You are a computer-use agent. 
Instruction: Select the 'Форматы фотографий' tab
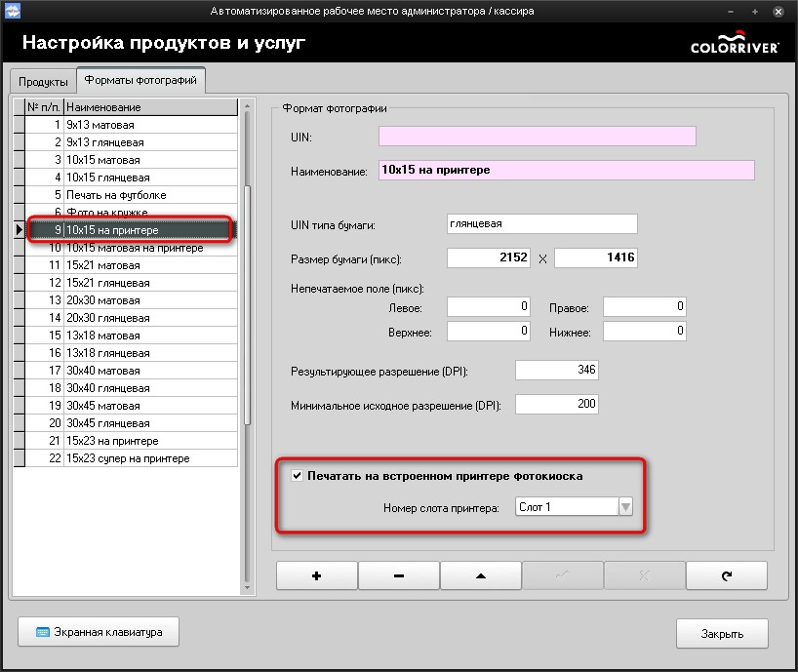coord(140,80)
